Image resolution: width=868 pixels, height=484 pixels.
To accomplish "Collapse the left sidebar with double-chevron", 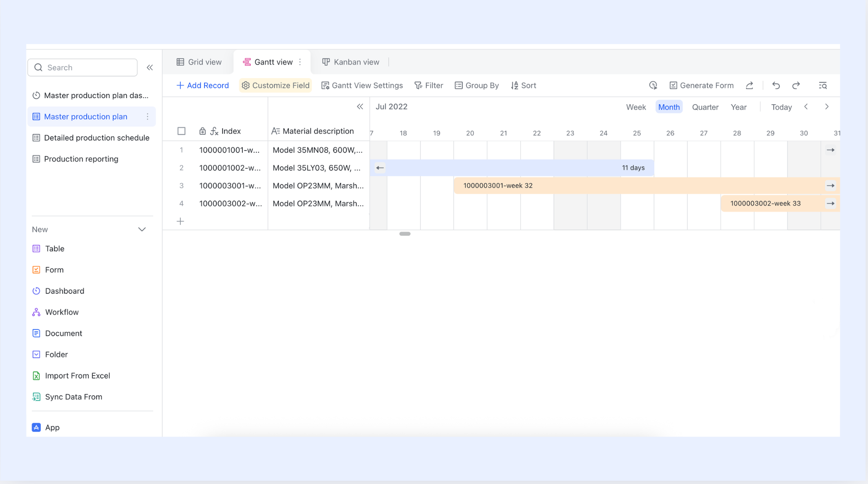I will (150, 67).
